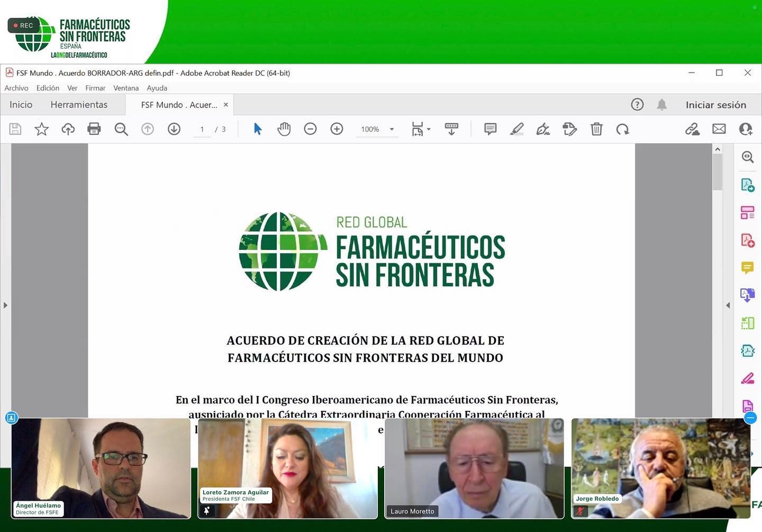
Task: Open the green Compress PDF sidebar tool
Action: (x=748, y=323)
